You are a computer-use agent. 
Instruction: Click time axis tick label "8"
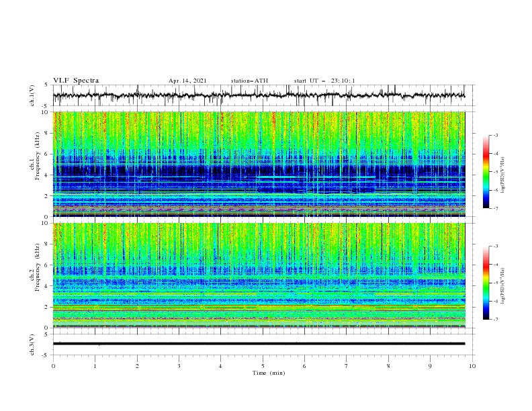click(x=388, y=366)
